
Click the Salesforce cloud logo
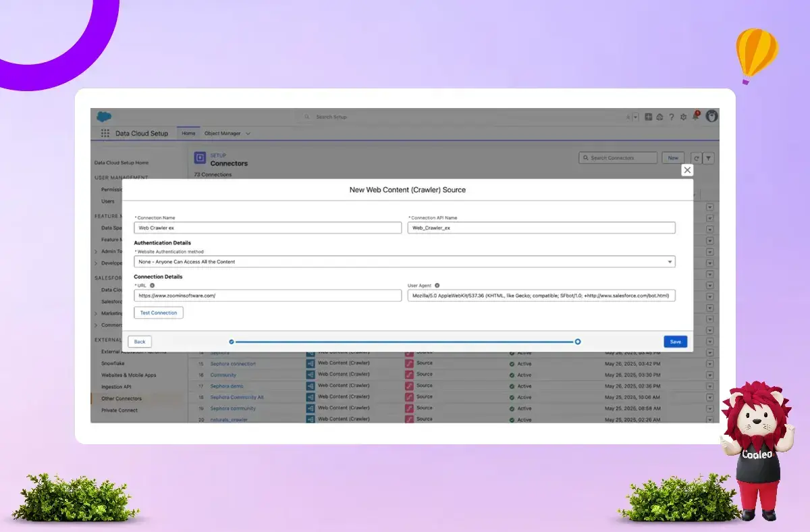[103, 116]
